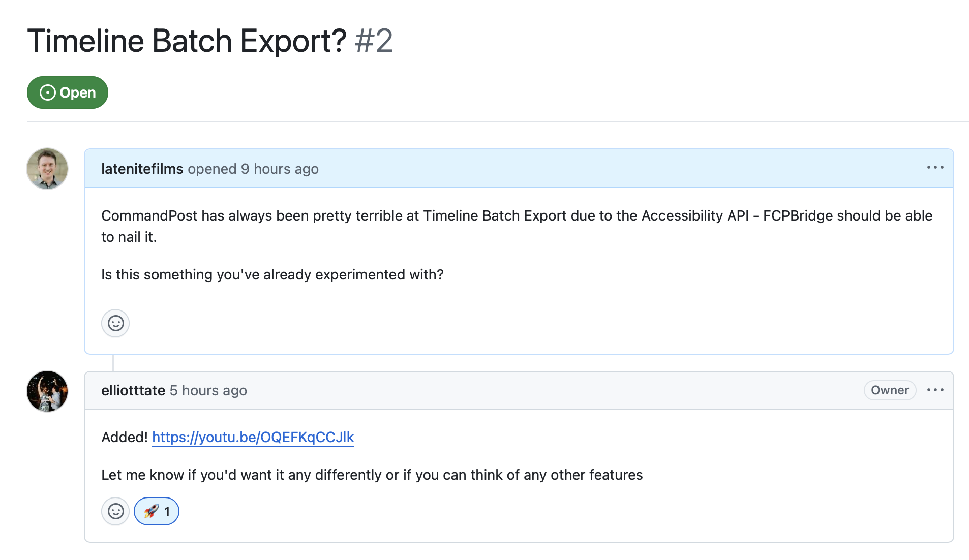Click latenitefilms' profile avatar

click(x=47, y=169)
